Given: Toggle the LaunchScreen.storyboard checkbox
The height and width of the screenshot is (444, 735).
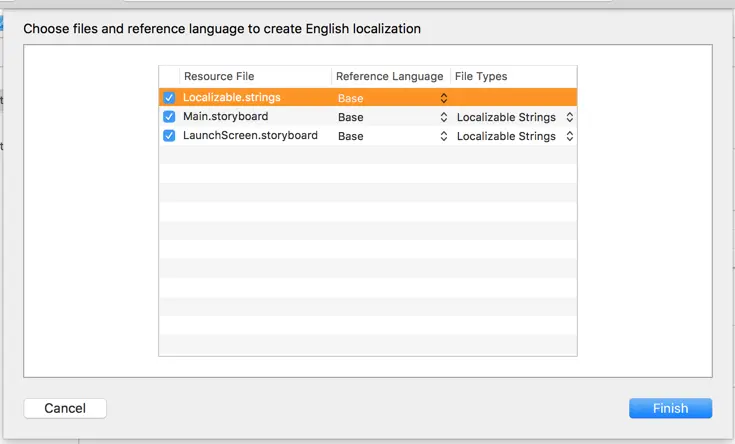Looking at the screenshot, I should 169,136.
